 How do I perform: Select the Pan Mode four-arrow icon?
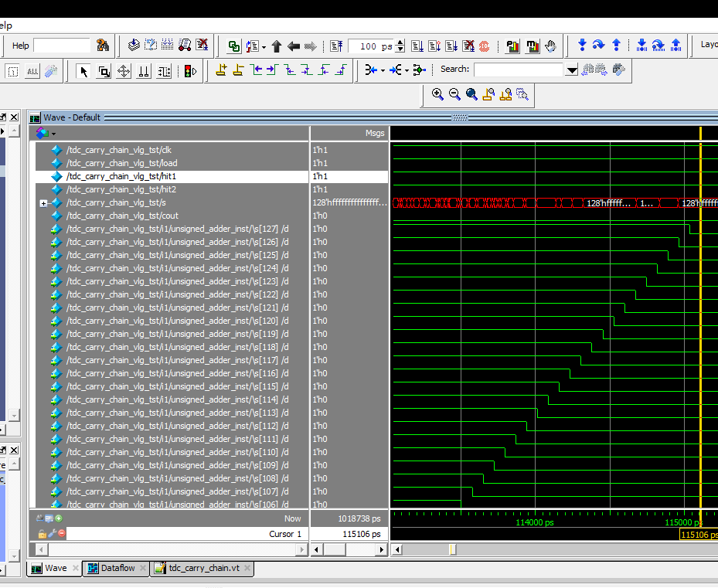coord(124,71)
